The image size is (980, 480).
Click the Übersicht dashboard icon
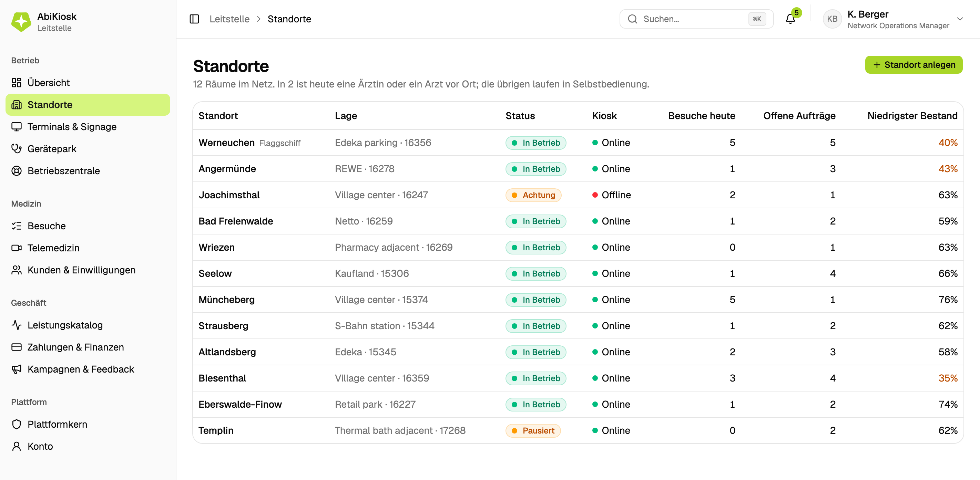(x=16, y=83)
